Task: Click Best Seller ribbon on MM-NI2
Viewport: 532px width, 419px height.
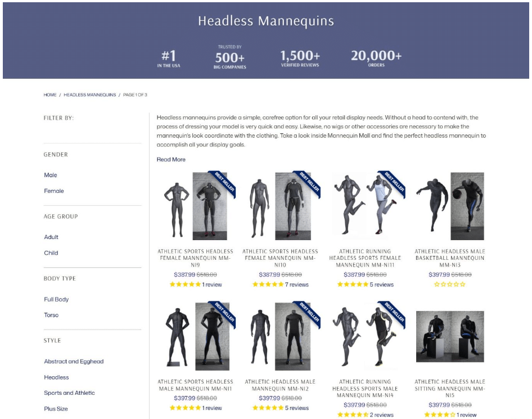Action: click(x=309, y=313)
